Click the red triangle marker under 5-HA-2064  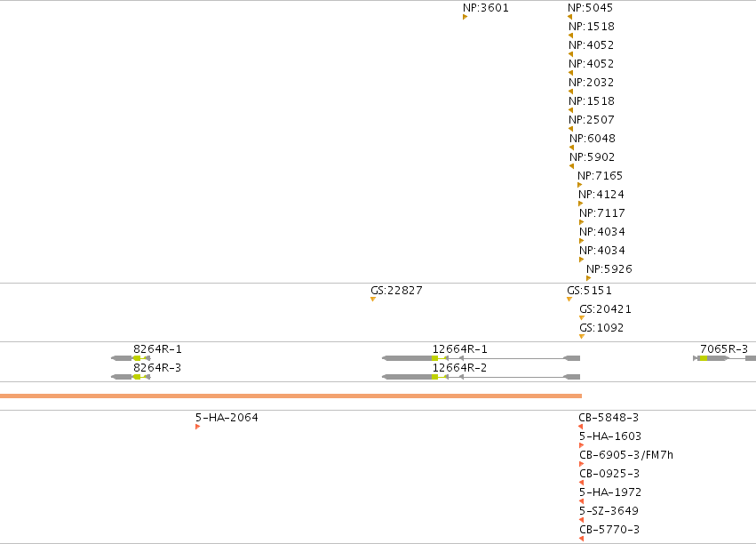click(x=198, y=427)
